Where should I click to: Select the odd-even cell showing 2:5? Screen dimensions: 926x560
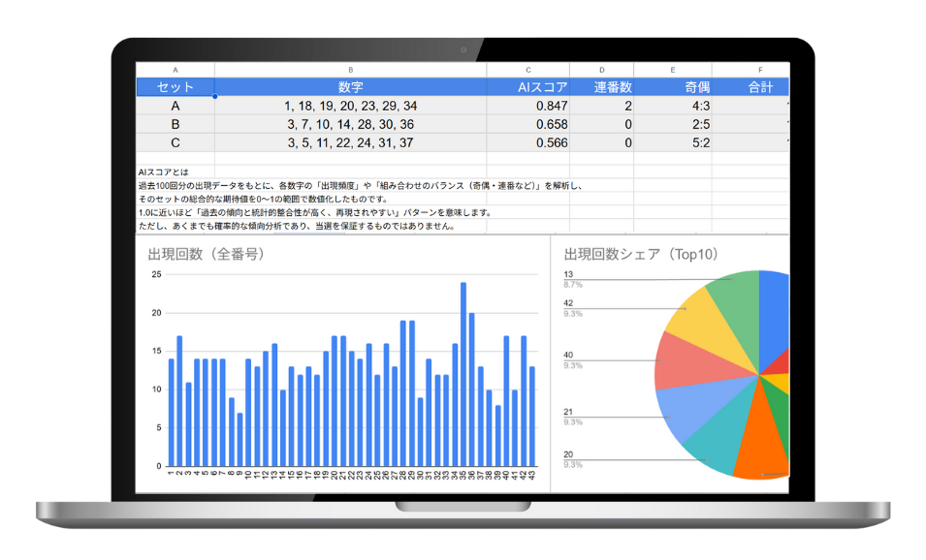tap(672, 124)
